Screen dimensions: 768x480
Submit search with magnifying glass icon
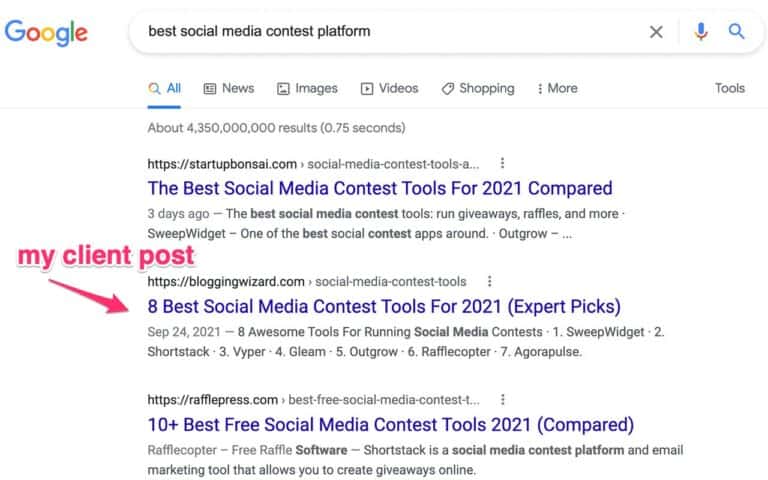(736, 31)
